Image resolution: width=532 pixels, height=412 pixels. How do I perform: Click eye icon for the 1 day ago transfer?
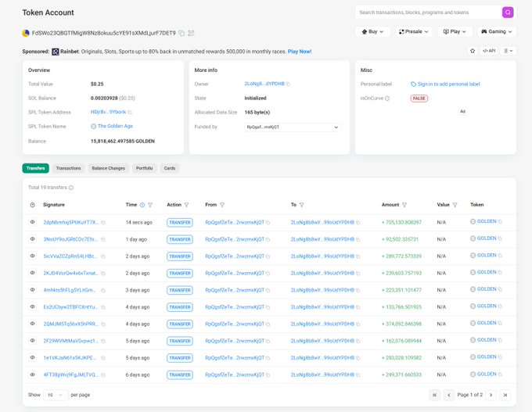(32, 239)
